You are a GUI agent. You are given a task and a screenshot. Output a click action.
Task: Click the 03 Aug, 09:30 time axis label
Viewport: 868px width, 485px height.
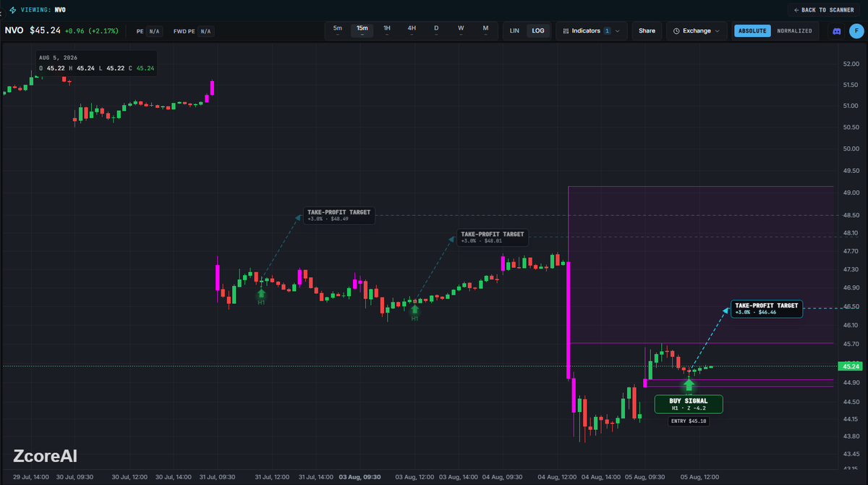coord(360,477)
